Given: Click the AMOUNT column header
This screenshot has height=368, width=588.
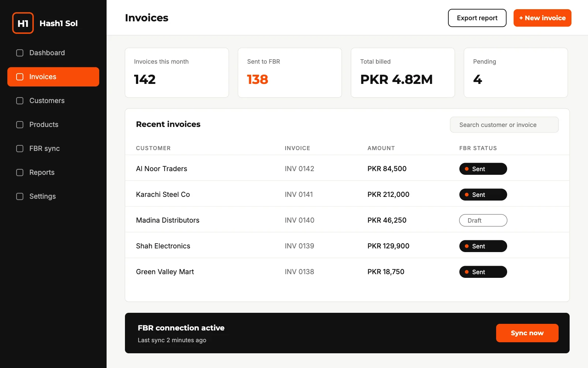Looking at the screenshot, I should pyautogui.click(x=381, y=148).
